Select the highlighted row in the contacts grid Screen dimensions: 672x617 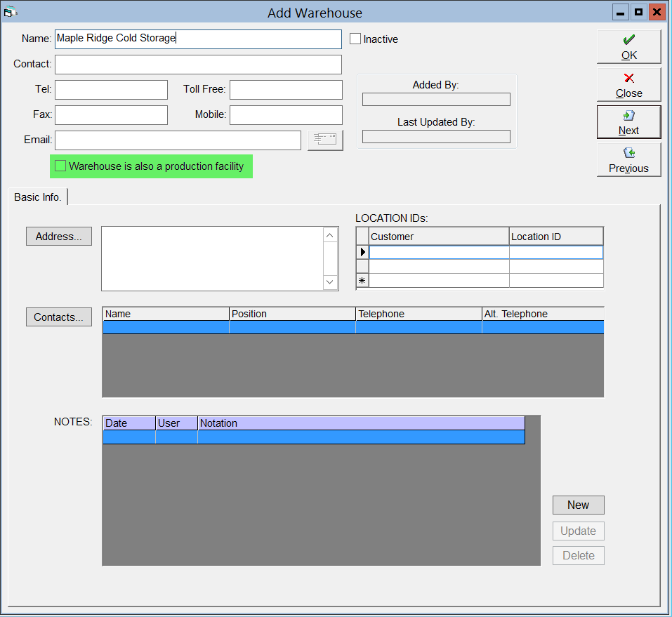pos(354,327)
